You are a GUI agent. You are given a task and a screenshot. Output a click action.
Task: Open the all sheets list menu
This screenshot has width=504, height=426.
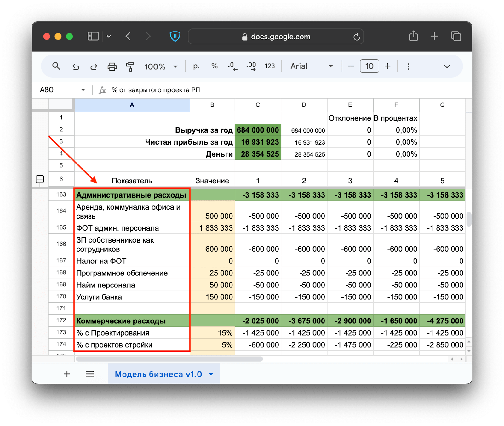coord(90,374)
